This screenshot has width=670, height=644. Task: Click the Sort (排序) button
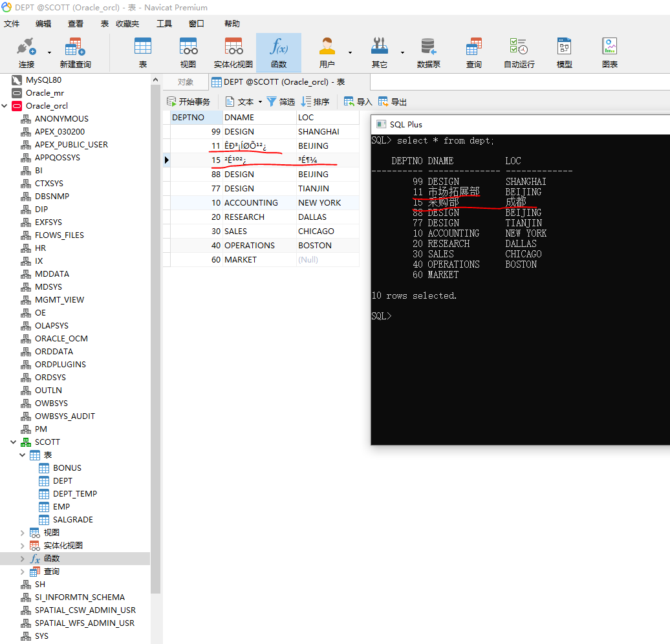tap(316, 102)
